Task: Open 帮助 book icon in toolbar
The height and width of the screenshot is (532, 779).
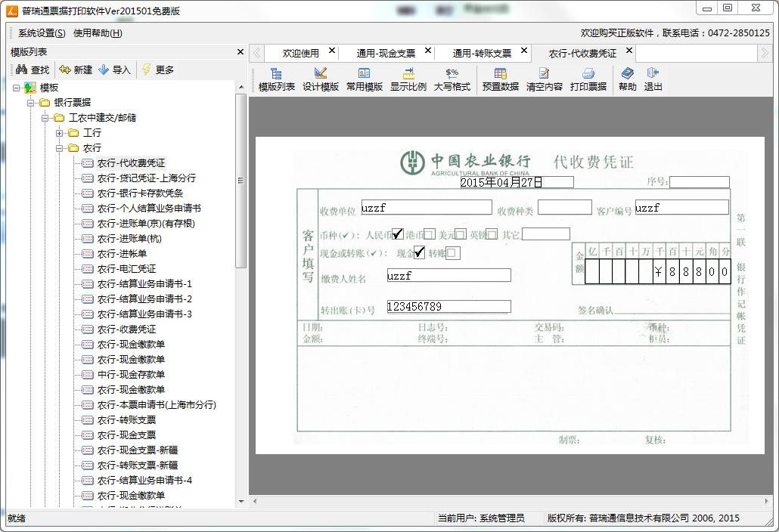Action: tap(628, 80)
